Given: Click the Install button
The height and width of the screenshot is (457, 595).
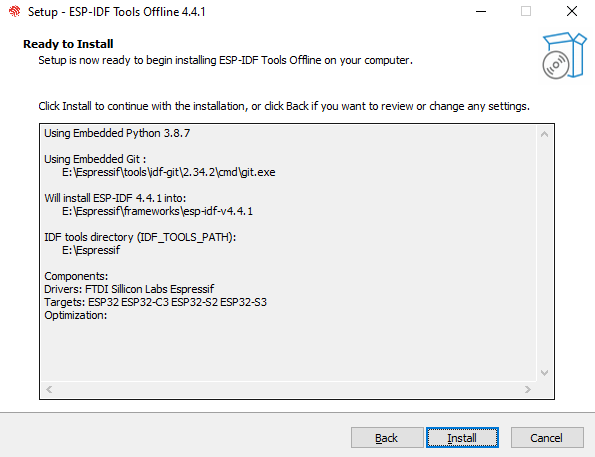Looking at the screenshot, I should (462, 438).
